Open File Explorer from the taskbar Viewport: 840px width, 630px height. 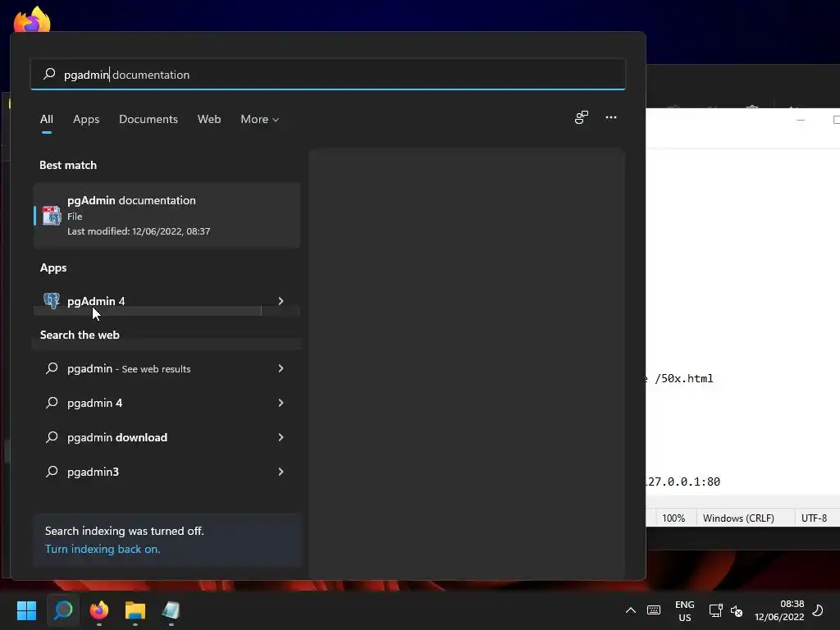click(x=135, y=609)
